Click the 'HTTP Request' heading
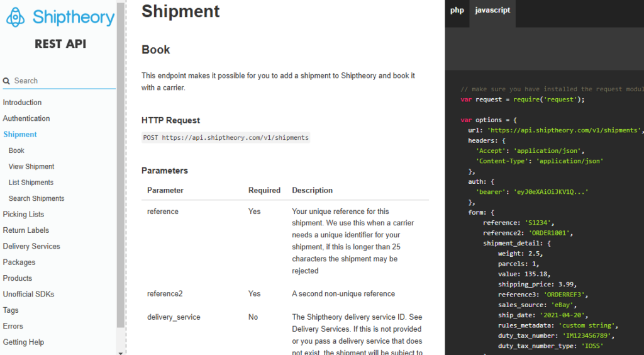The width and height of the screenshot is (644, 355). click(170, 120)
